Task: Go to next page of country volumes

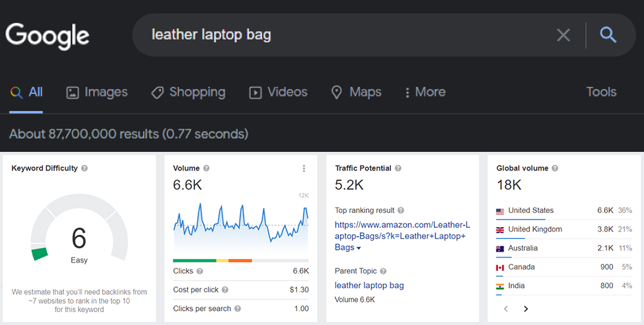Action: pos(526,309)
